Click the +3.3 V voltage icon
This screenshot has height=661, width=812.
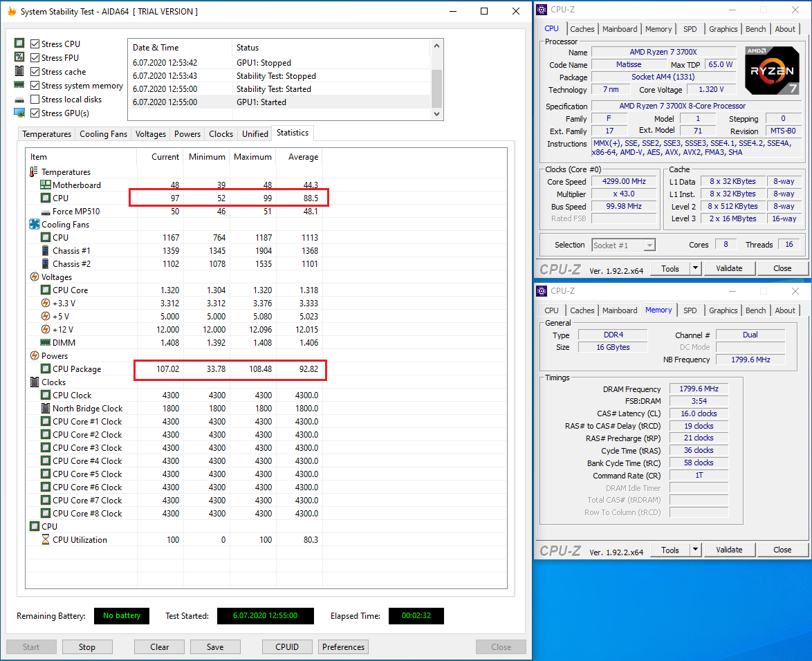tap(46, 304)
